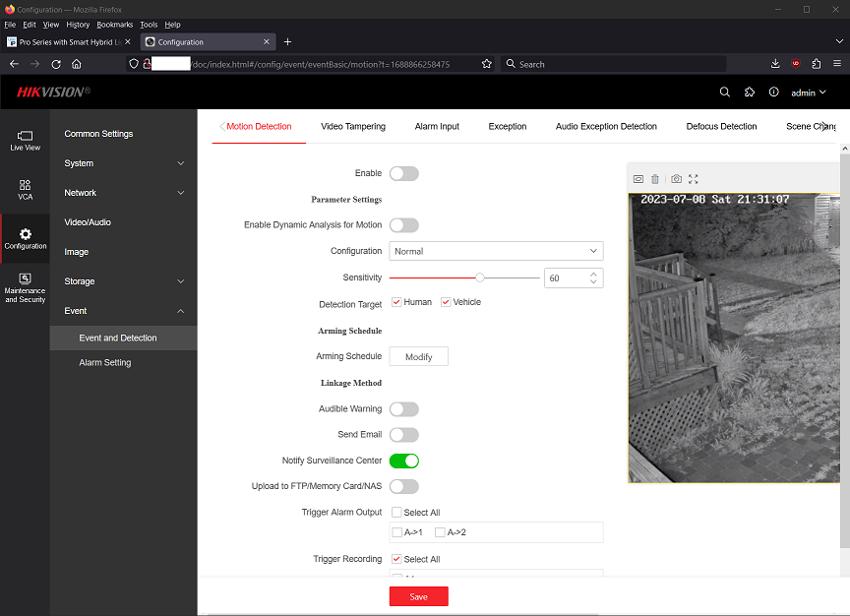Image resolution: width=850 pixels, height=616 pixels.
Task: Click the trash icon to clear detection area
Action: click(655, 179)
